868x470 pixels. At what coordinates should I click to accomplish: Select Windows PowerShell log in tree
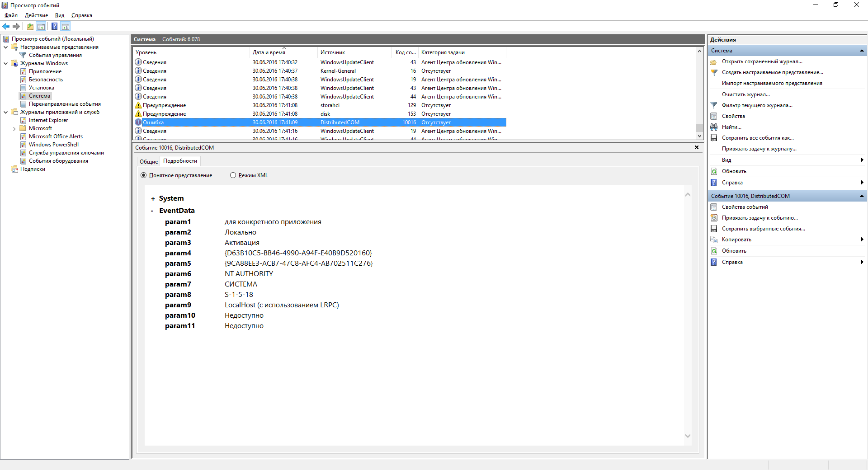pyautogui.click(x=54, y=145)
